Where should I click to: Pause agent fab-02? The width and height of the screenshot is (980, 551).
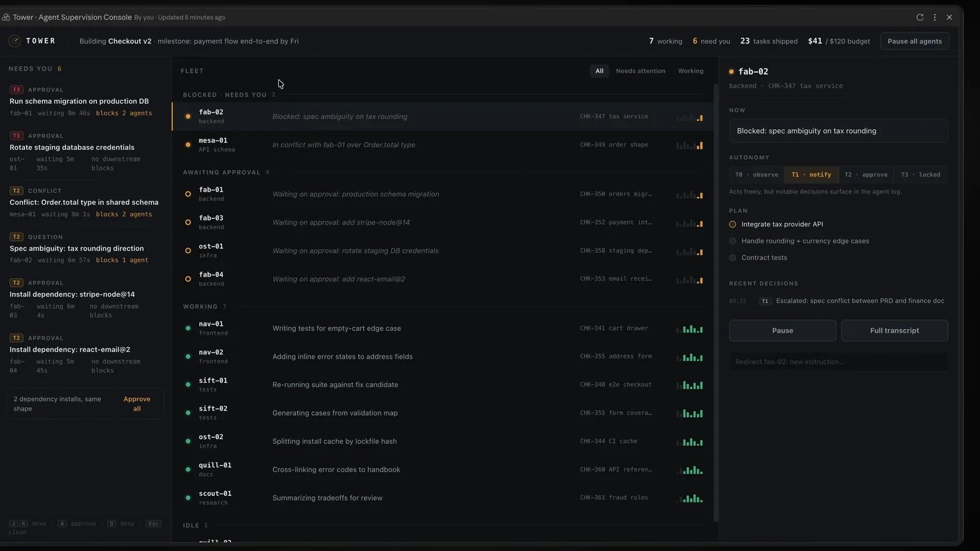coord(783,331)
